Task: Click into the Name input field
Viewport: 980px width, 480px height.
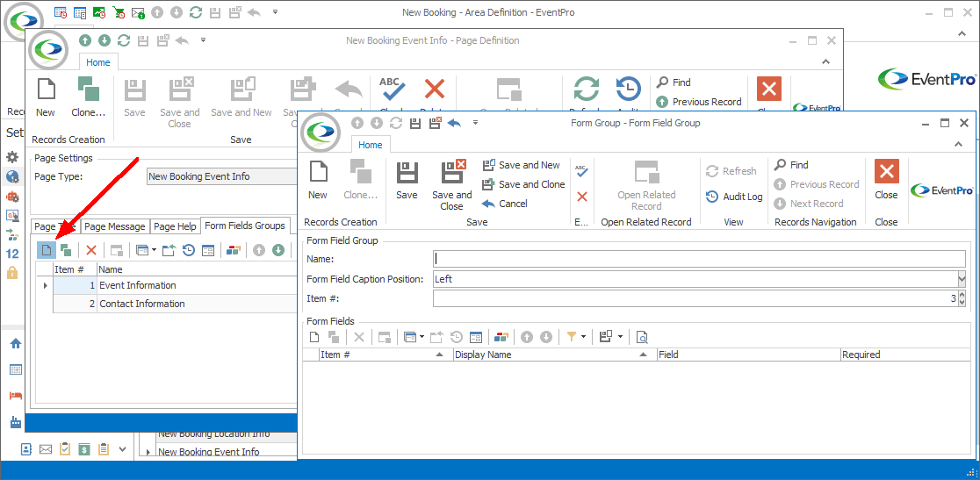Action: (699, 258)
